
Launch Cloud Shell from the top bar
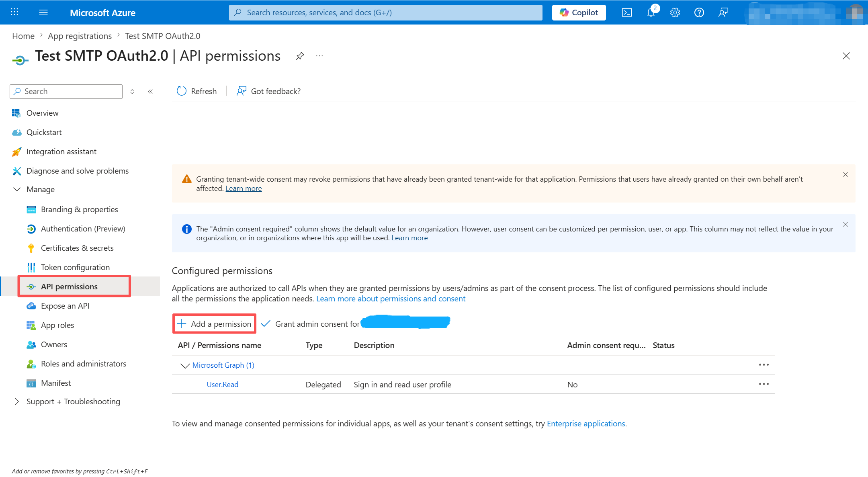point(626,12)
